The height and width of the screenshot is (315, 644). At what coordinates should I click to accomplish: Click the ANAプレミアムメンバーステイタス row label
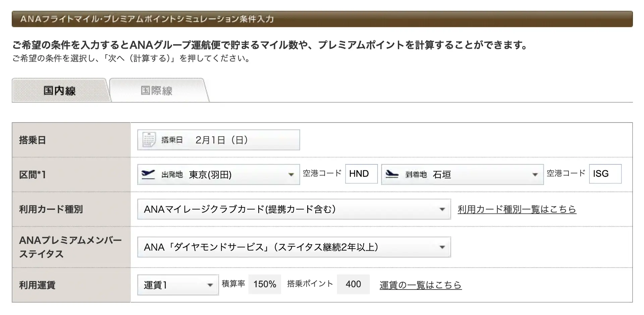pos(70,247)
